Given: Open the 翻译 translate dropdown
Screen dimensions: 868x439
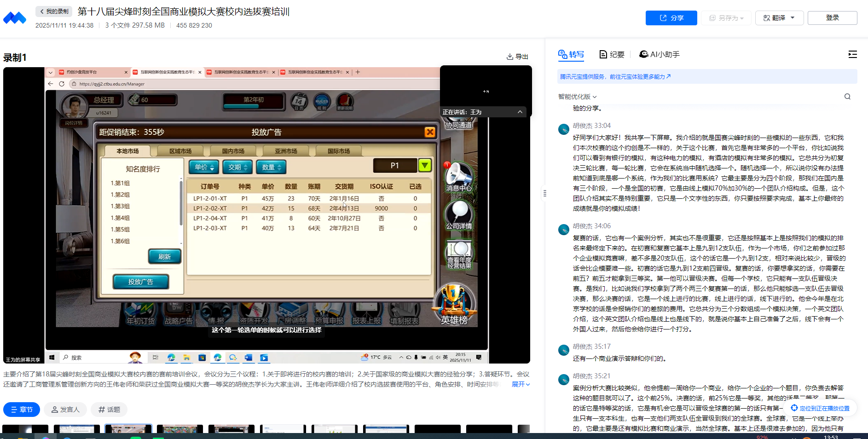Looking at the screenshot, I should 779,18.
